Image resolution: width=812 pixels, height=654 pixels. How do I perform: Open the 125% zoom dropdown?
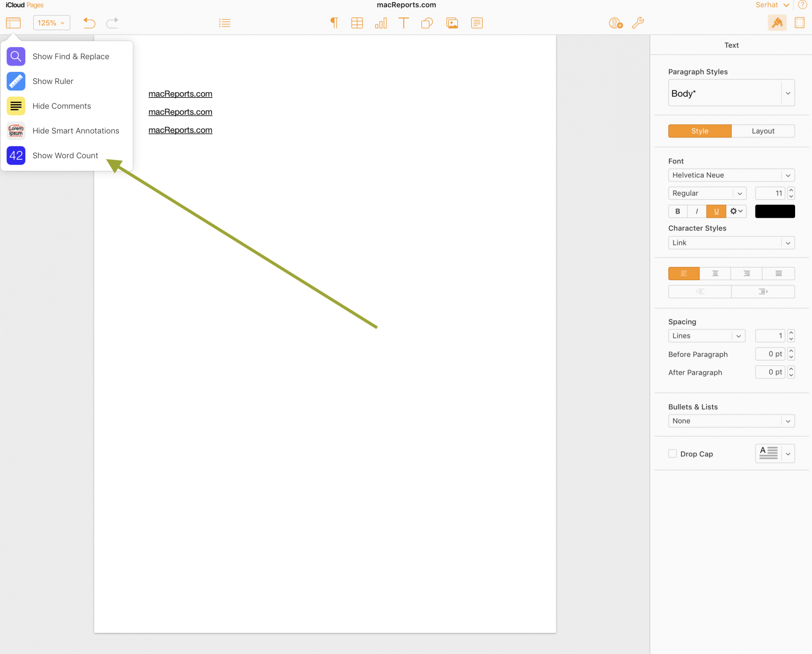[x=51, y=23]
